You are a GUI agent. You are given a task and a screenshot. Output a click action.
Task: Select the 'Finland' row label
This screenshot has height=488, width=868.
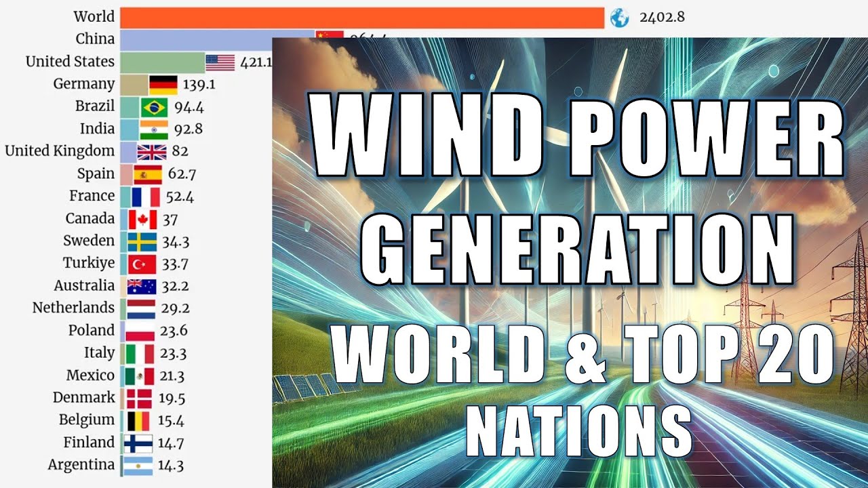[x=89, y=442]
